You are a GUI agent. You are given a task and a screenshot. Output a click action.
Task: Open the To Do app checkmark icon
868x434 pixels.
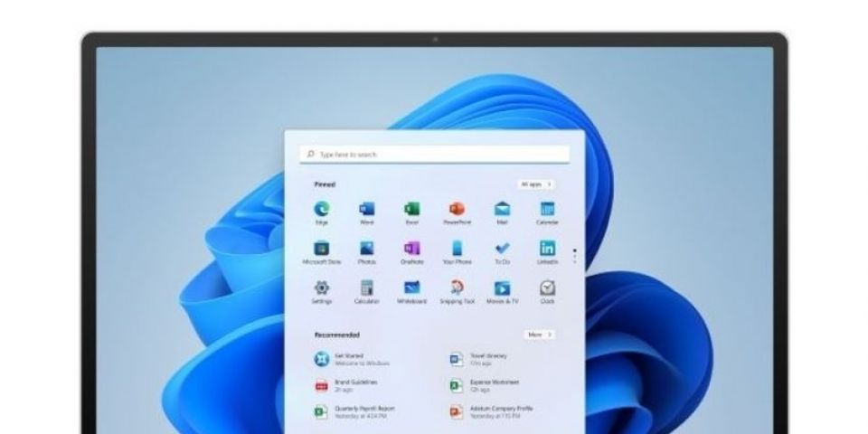(502, 248)
